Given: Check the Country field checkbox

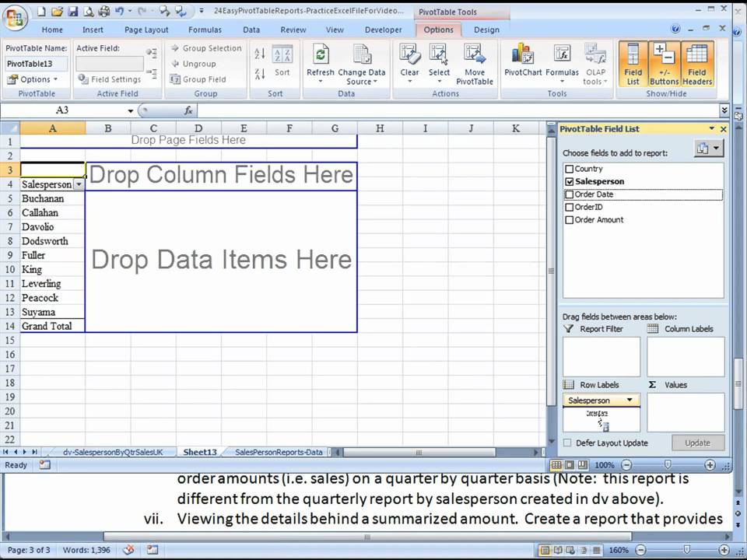Looking at the screenshot, I should [x=569, y=169].
